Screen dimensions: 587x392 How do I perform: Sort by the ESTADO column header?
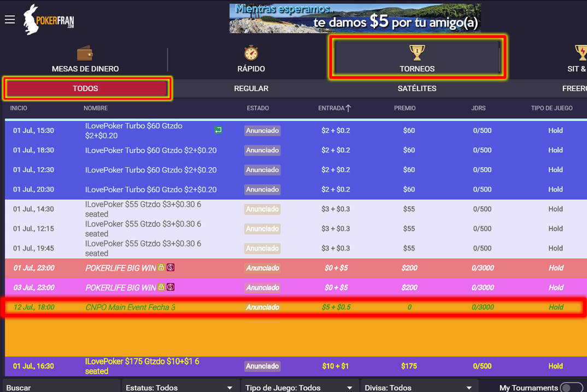point(258,108)
